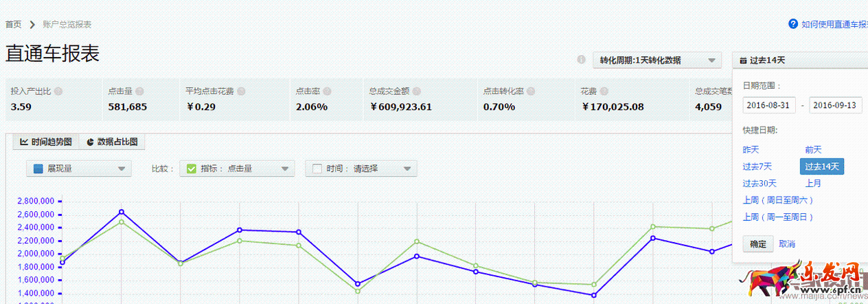The width and height of the screenshot is (868, 304).
Task: Go to 首页 in the breadcrumb
Action: [14, 25]
